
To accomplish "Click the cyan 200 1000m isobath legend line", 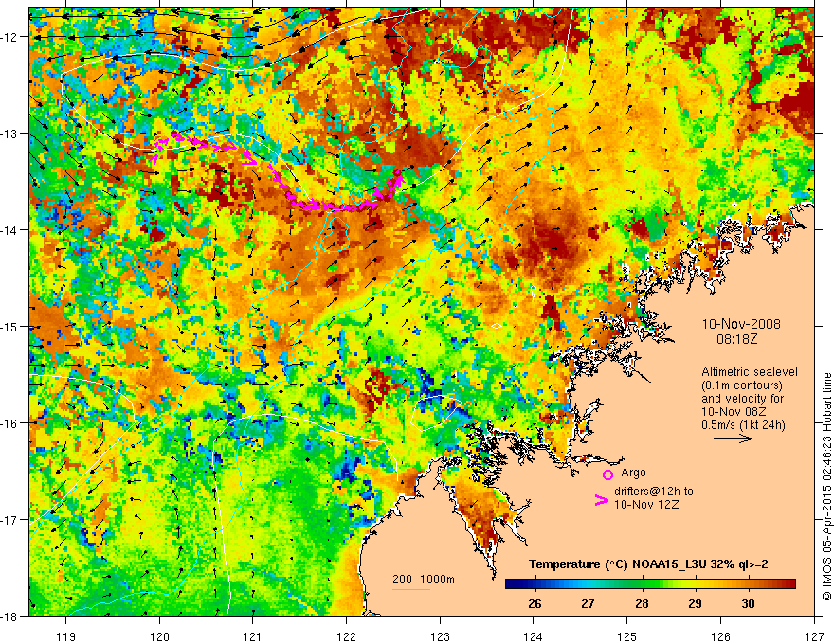I will pos(411,589).
